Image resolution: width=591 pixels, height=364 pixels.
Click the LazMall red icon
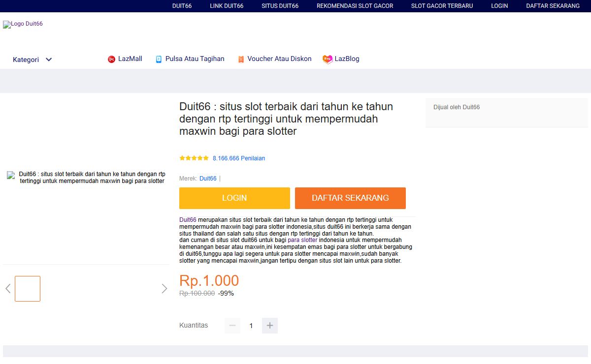111,59
